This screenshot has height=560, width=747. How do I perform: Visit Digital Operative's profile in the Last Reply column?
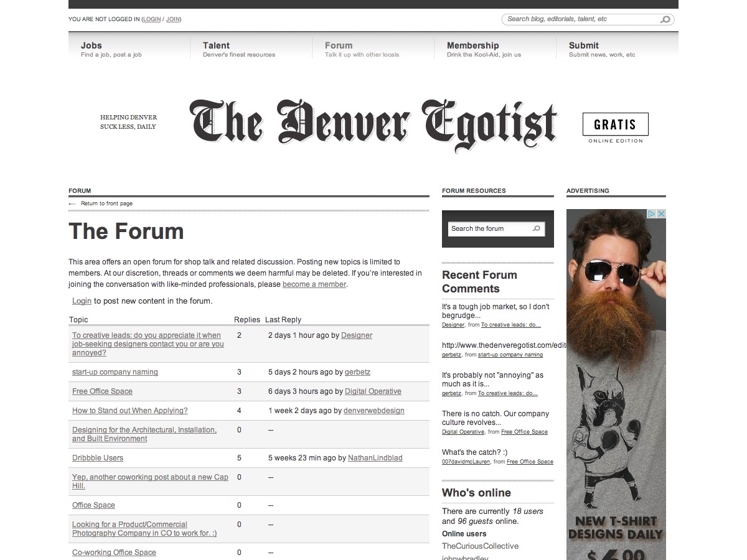pyautogui.click(x=373, y=391)
